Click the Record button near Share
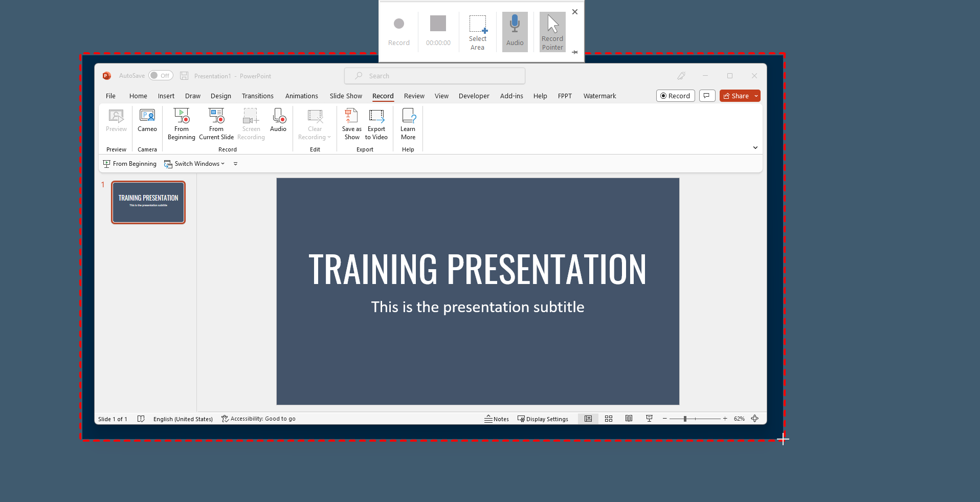 pos(675,96)
